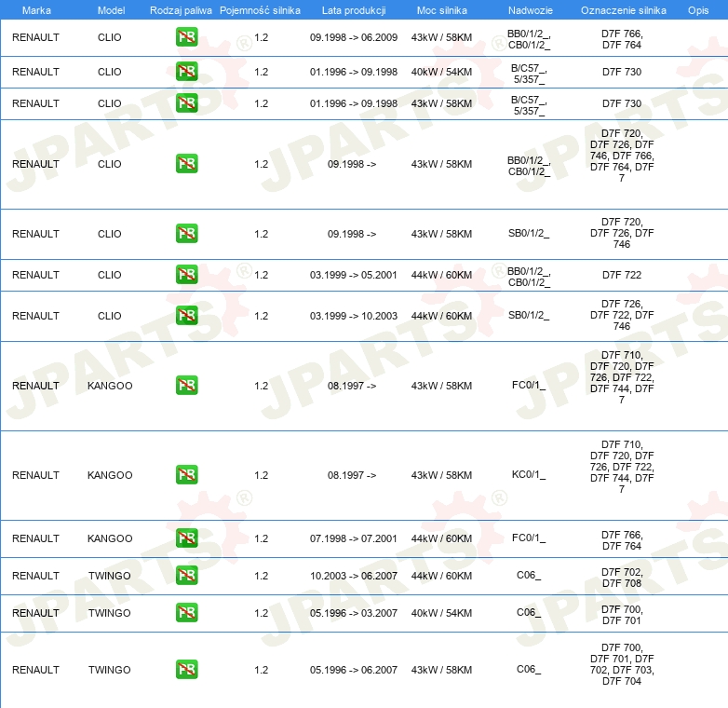Click fuel icon in Twingo 05.1996 -> 03.2007 row
The width and height of the screenshot is (728, 708).
click(x=186, y=612)
